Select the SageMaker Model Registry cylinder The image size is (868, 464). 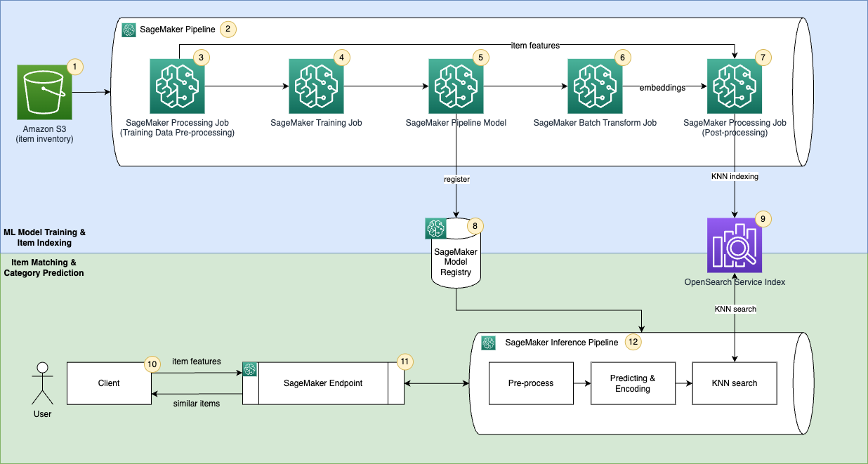[456, 253]
